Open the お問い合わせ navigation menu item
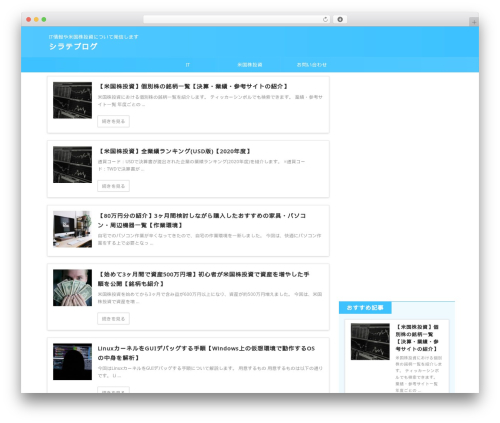500x423 pixels. click(312, 65)
